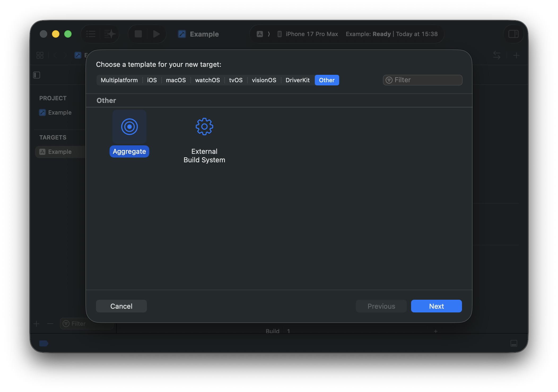Open the related items grid icon
This screenshot has height=392, width=558.
pyautogui.click(x=40, y=55)
